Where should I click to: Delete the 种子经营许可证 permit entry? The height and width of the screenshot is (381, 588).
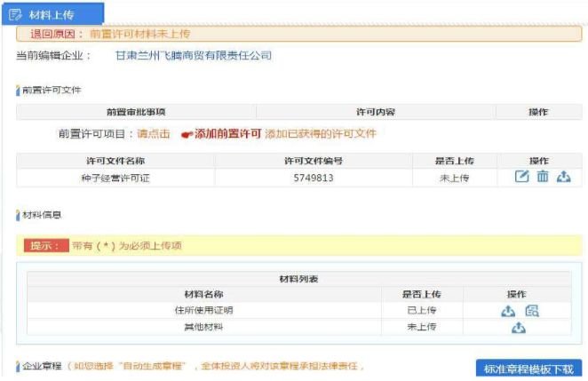[x=542, y=177]
